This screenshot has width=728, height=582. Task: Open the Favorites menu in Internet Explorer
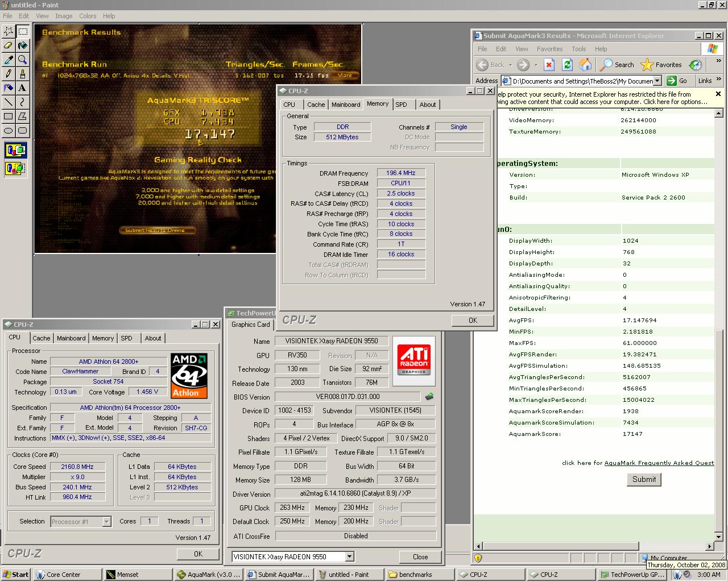(x=549, y=49)
